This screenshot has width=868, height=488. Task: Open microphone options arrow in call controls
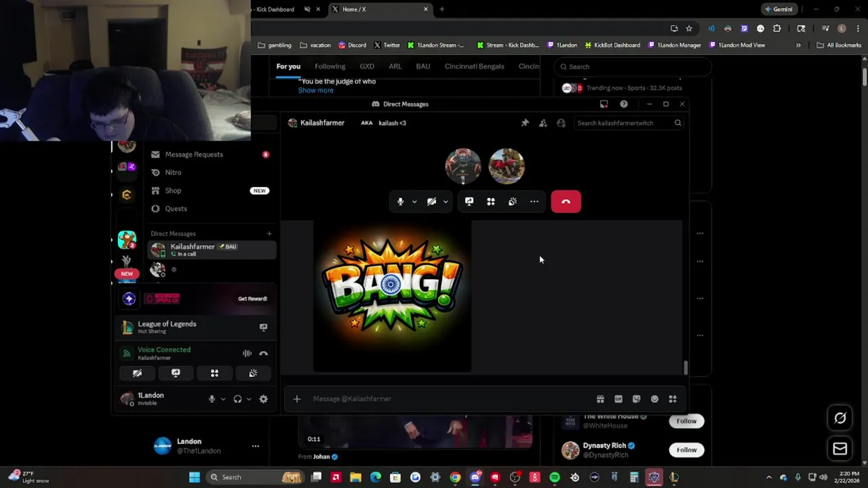pos(414,201)
